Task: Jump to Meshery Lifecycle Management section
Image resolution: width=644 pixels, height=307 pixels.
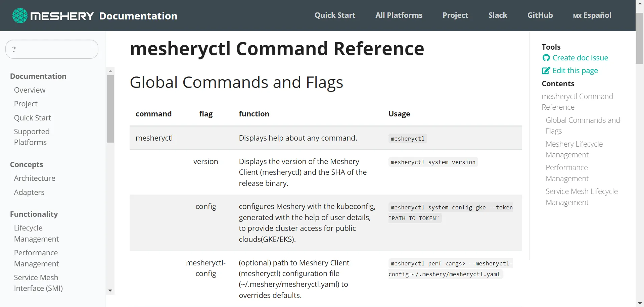Action: (x=574, y=149)
